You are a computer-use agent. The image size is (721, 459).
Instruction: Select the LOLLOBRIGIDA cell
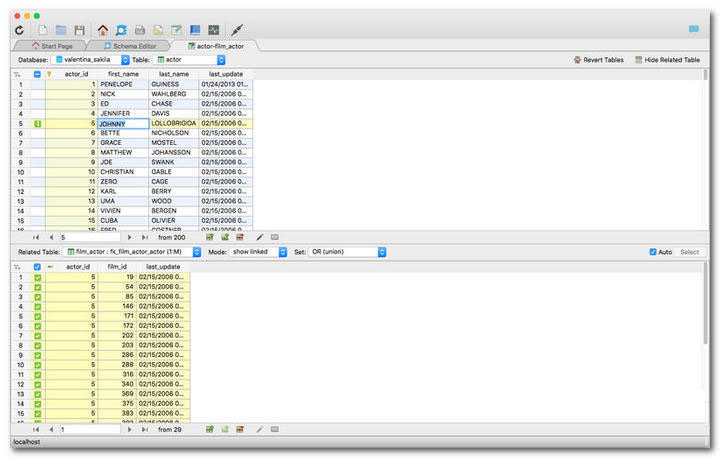click(x=174, y=123)
